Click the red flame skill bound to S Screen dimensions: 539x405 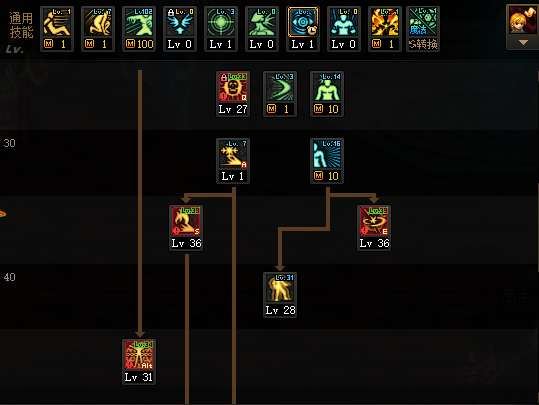click(186, 221)
